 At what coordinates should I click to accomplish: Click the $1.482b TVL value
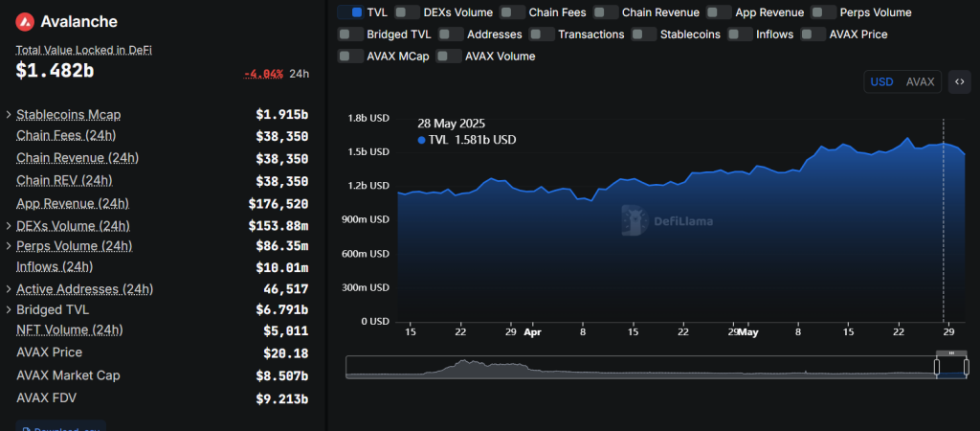tap(55, 71)
